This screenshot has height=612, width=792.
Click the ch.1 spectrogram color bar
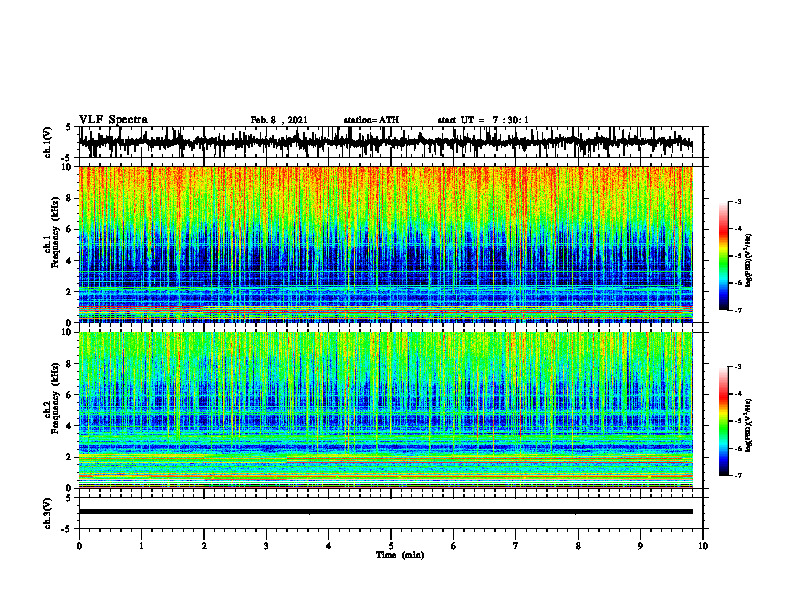tap(723, 256)
